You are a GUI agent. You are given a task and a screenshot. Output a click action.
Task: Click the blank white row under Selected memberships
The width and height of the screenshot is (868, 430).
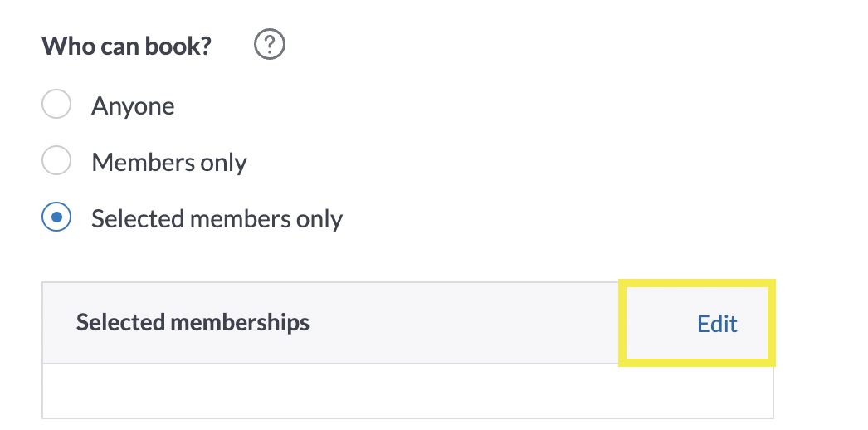tap(407, 391)
